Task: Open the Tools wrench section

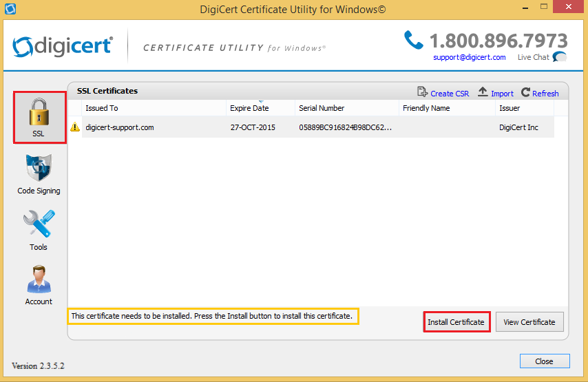Action: [39, 230]
